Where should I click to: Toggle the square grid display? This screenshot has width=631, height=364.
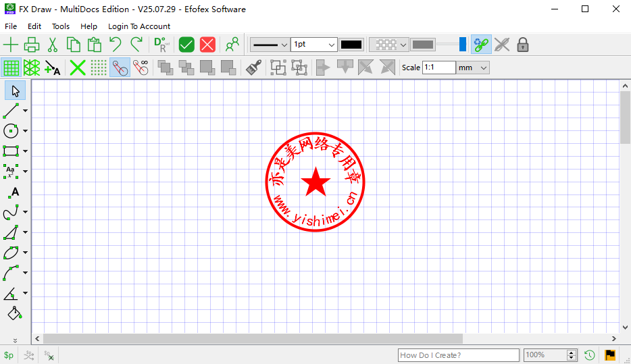tap(11, 68)
